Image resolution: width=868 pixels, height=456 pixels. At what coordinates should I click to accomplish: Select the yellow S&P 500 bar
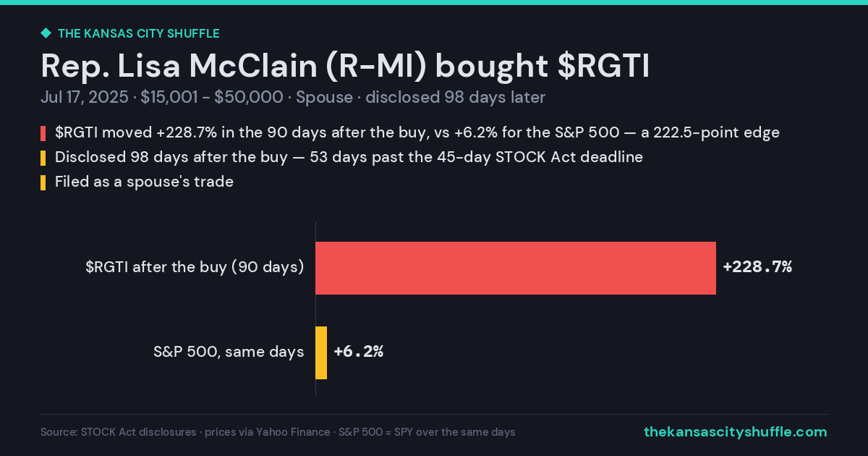pyautogui.click(x=321, y=352)
